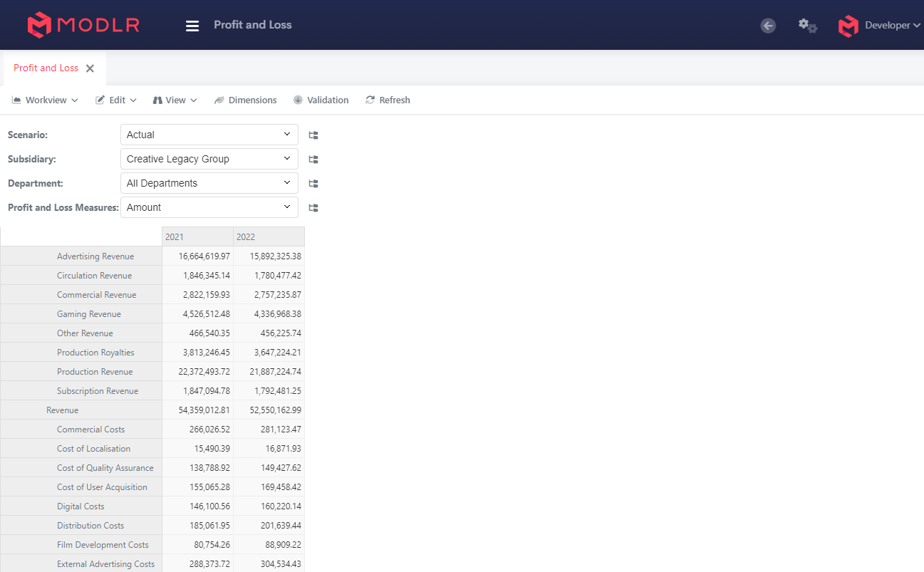This screenshot has width=924, height=572.
Task: Refresh the Profit and Loss view
Action: click(388, 100)
